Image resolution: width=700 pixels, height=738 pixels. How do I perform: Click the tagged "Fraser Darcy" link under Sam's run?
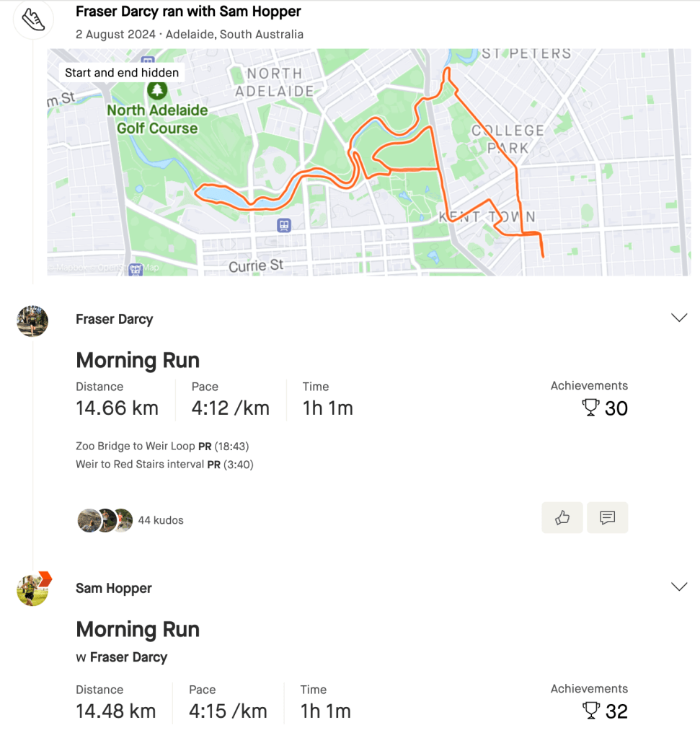(128, 657)
